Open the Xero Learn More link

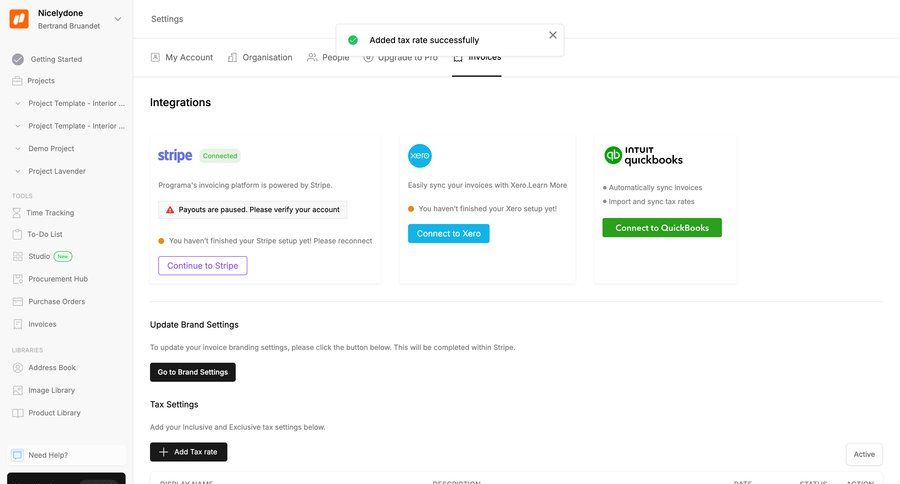(x=548, y=185)
